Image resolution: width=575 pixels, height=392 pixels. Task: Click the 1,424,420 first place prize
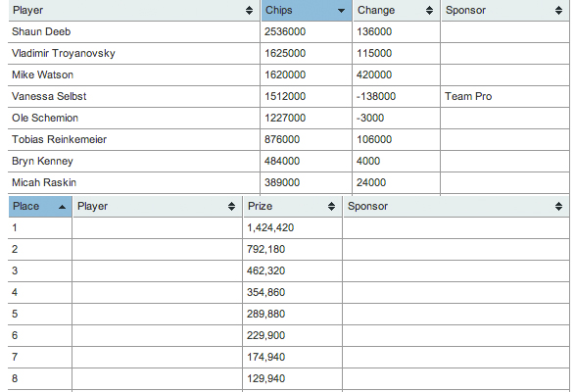click(270, 227)
